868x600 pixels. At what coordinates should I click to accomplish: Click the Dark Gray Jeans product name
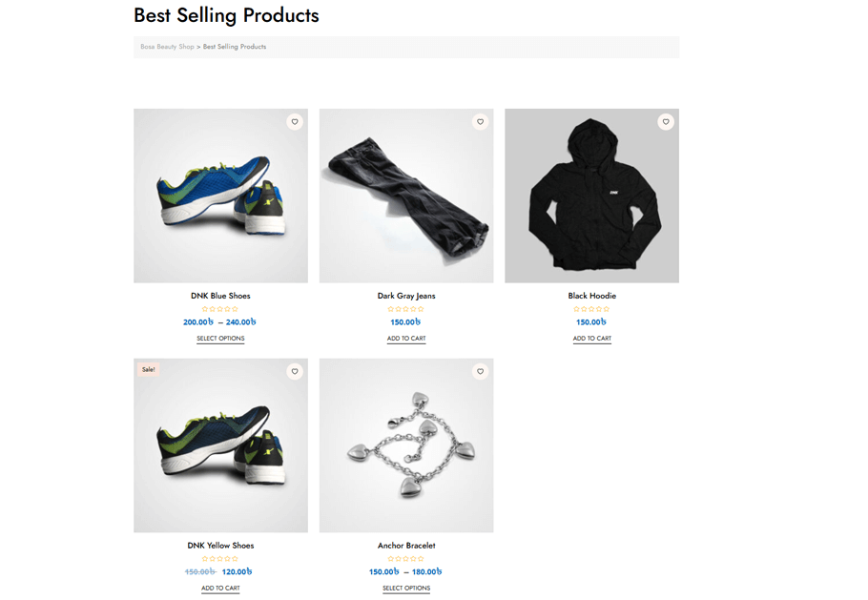point(406,296)
